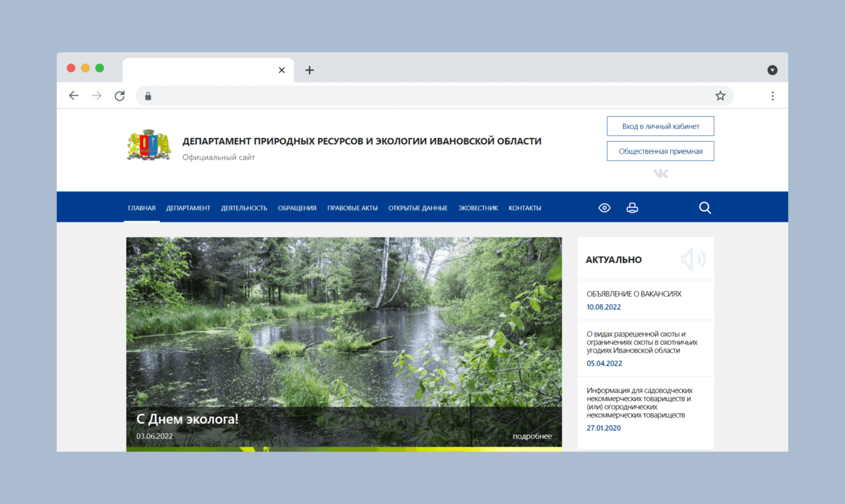845x504 pixels.
Task: Click the Официальный сайт subtitle text
Action: click(219, 157)
